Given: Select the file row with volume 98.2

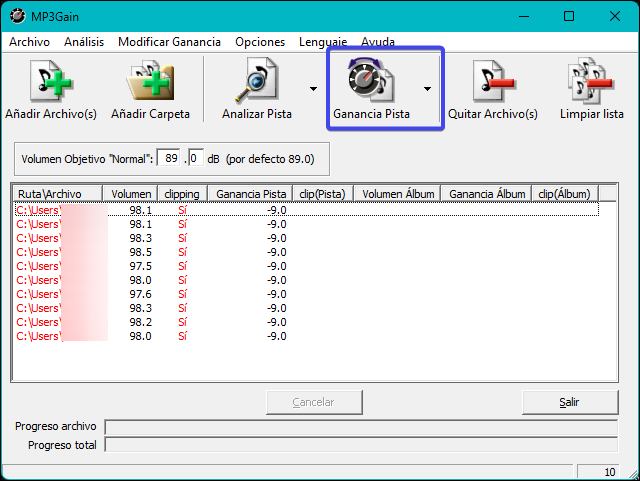Looking at the screenshot, I should point(307,322).
